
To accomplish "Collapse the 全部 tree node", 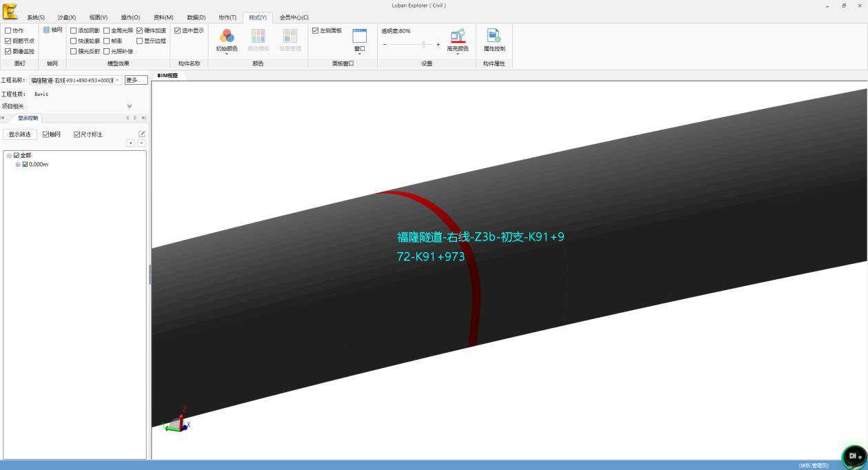I will pos(10,156).
